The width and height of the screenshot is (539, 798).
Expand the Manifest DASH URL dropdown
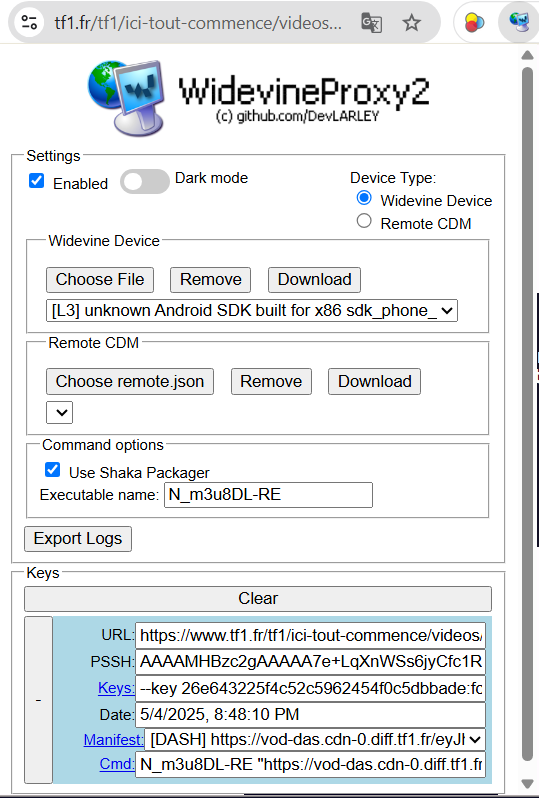point(315,739)
